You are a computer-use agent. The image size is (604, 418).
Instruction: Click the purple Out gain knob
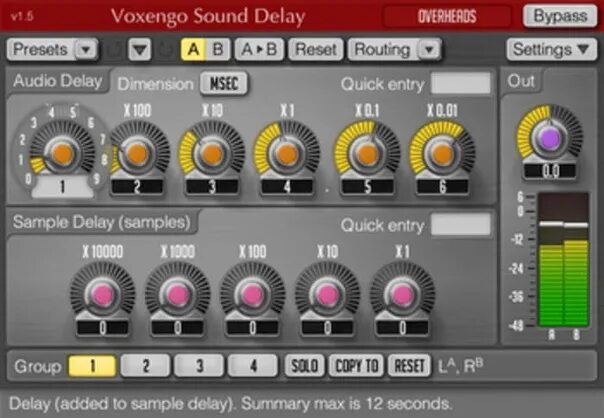click(550, 138)
